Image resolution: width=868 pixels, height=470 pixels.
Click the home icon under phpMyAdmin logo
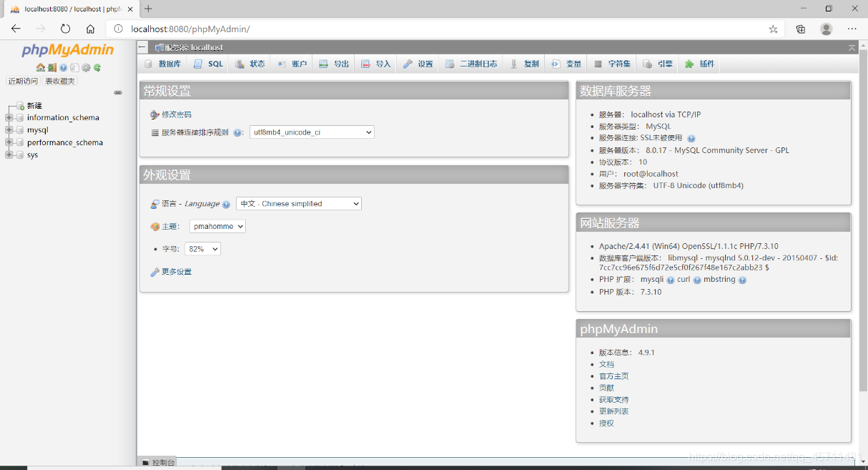click(41, 67)
